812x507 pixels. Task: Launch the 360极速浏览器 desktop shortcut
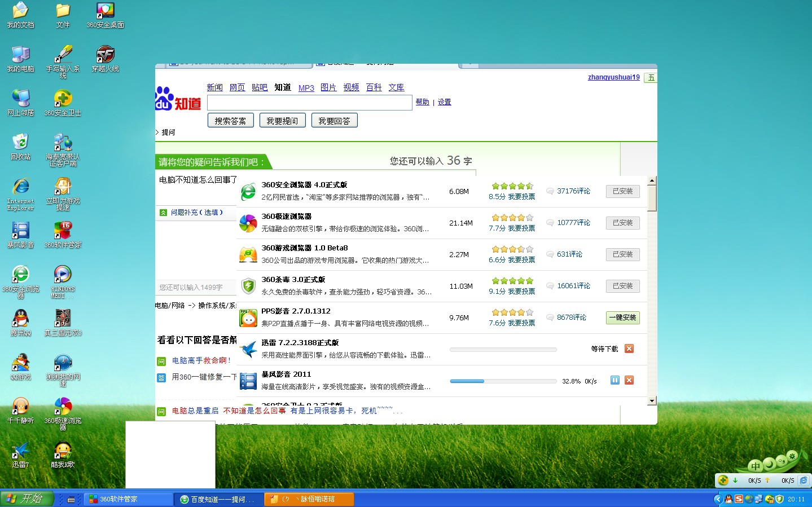pyautogui.click(x=63, y=414)
